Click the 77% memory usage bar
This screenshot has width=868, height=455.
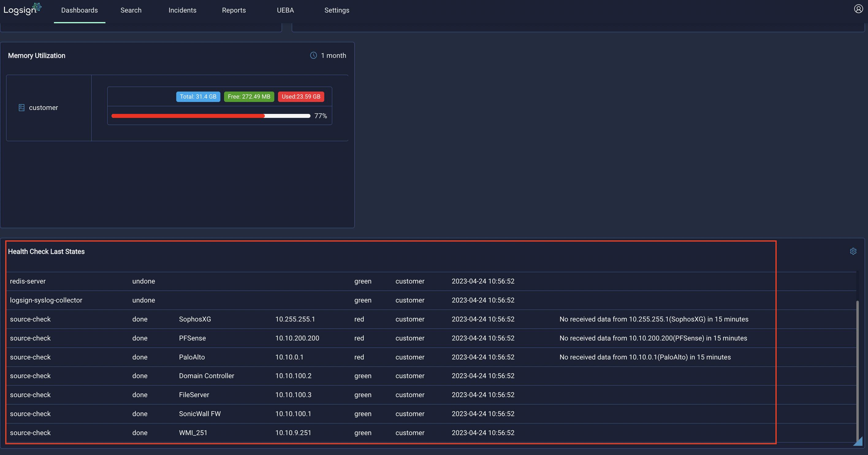click(211, 116)
